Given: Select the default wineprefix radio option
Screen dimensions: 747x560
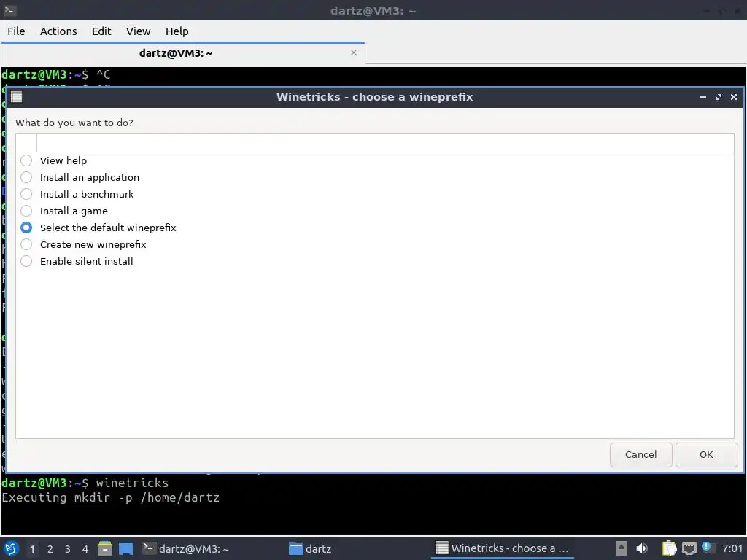Looking at the screenshot, I should [x=26, y=227].
